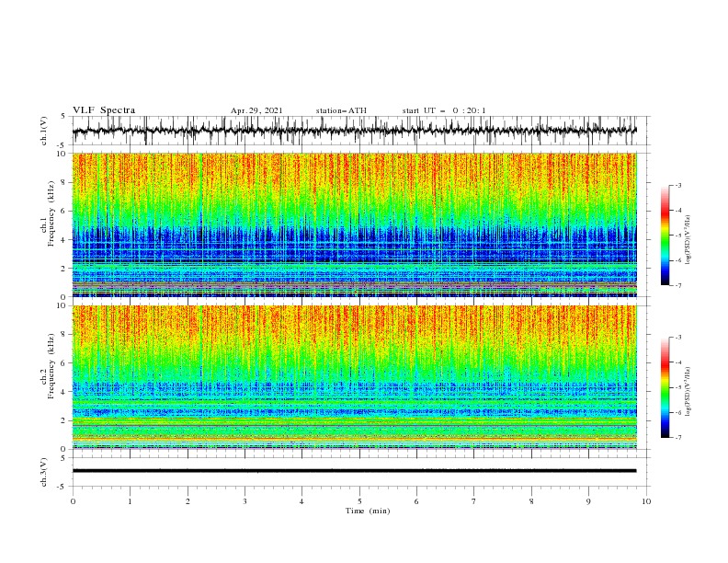Click the ch.2 colorbar log(PSD) label

[x=688, y=392]
